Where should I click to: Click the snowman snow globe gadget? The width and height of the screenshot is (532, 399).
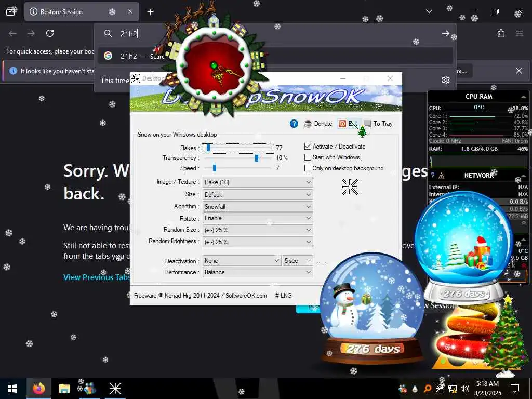[372, 309]
